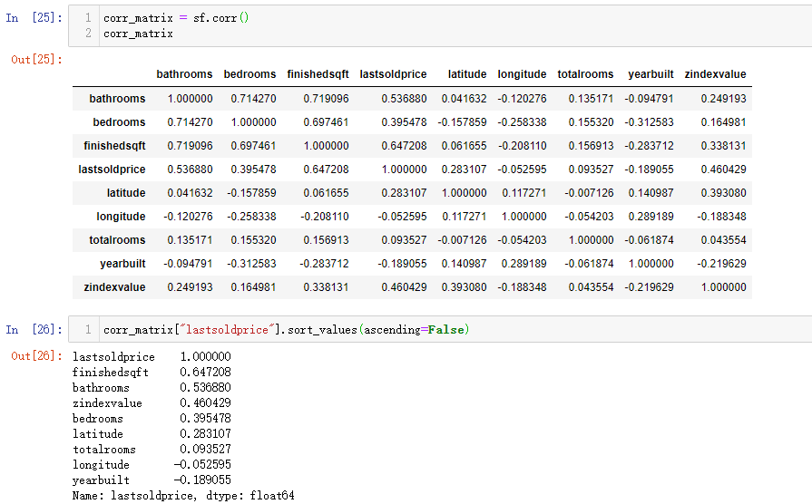Click the totalrooms column header
This screenshot has width=812, height=504.
(585, 74)
